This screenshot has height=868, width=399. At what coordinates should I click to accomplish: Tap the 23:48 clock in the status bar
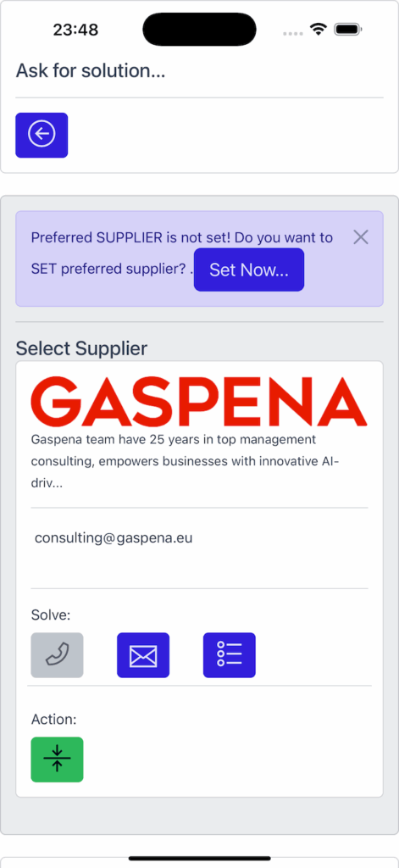[75, 30]
